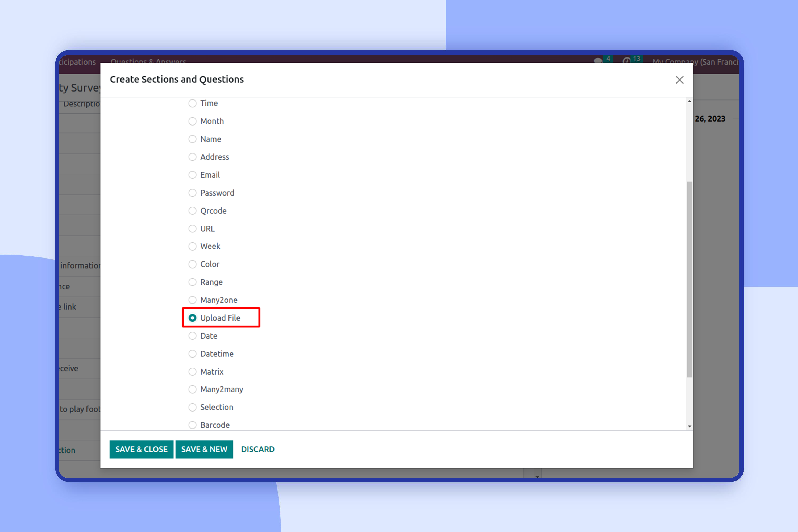Choose the Color radio option

[192, 264]
